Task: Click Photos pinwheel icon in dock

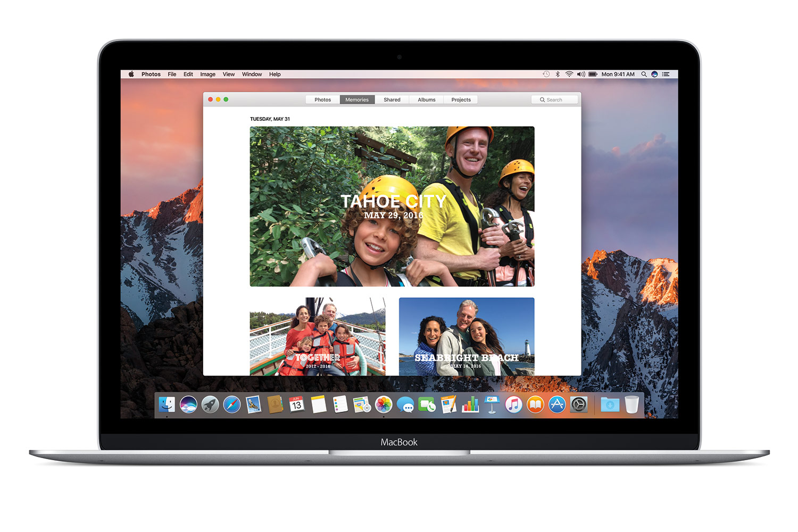Action: click(x=384, y=404)
